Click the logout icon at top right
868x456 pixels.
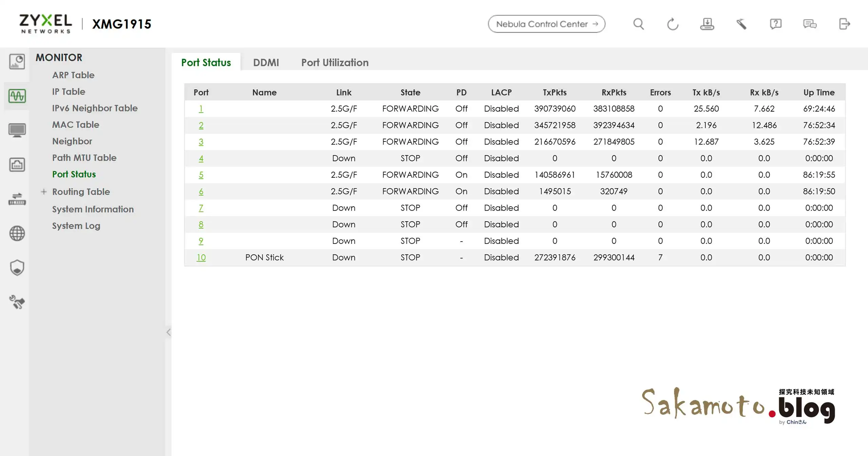point(844,24)
